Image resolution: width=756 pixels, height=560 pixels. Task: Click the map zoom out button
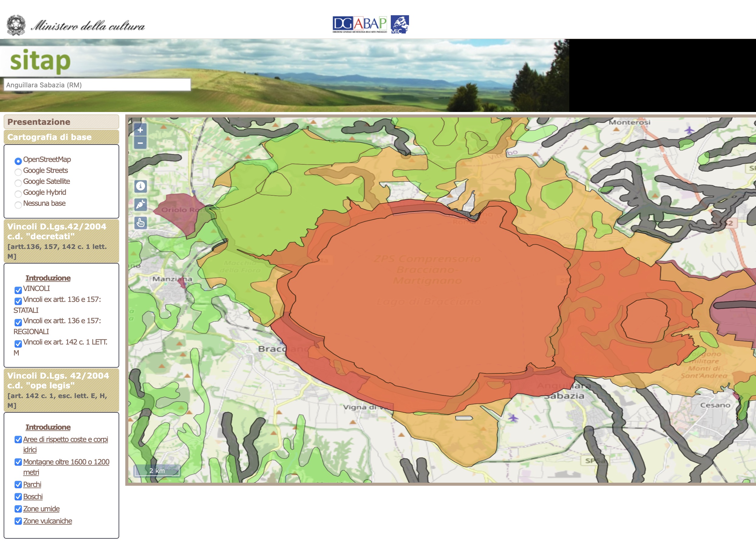coord(140,143)
